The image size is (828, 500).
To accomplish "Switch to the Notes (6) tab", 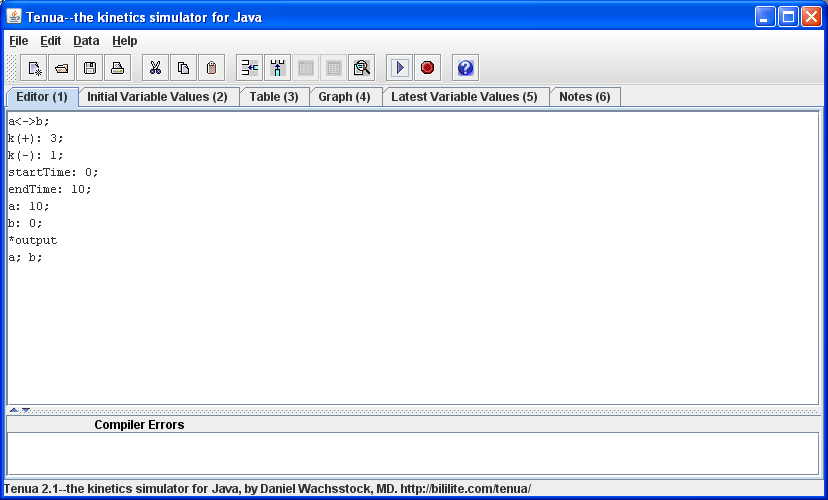I will 585,97.
